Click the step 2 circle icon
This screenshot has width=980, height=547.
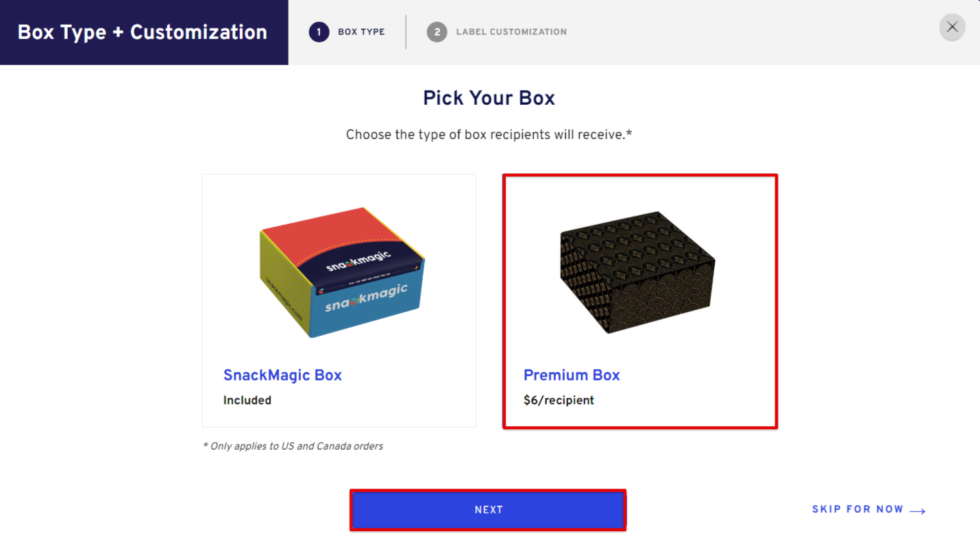click(437, 32)
